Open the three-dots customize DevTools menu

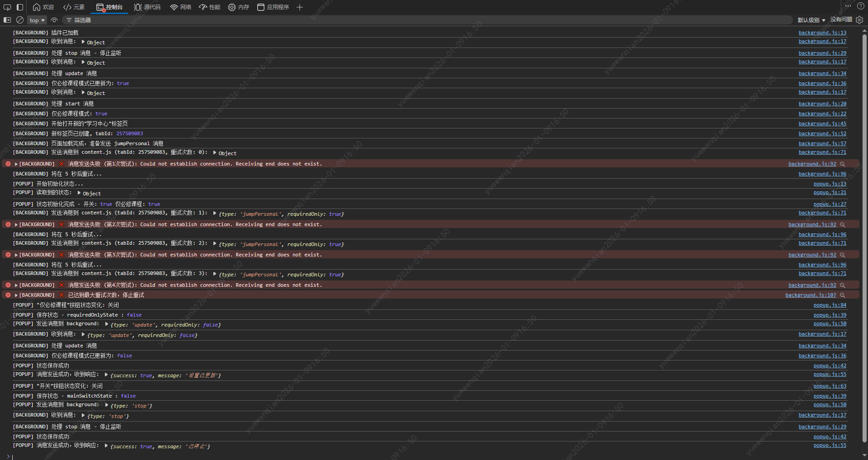(x=848, y=6)
